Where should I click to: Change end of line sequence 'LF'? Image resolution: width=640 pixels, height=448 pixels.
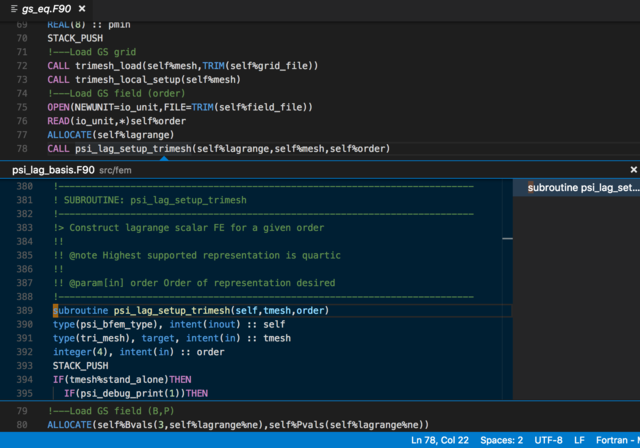coord(579,440)
